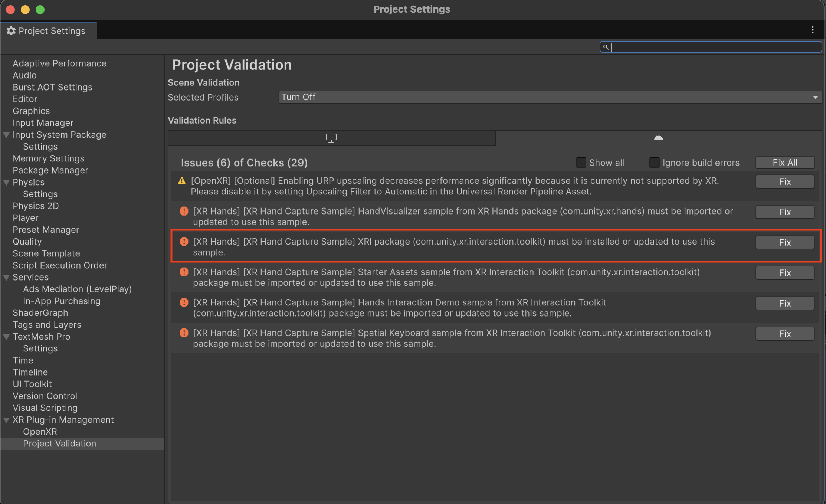826x504 pixels.
Task: Click the error icon on the Spatial Keyboard issue
Action: pyautogui.click(x=184, y=333)
